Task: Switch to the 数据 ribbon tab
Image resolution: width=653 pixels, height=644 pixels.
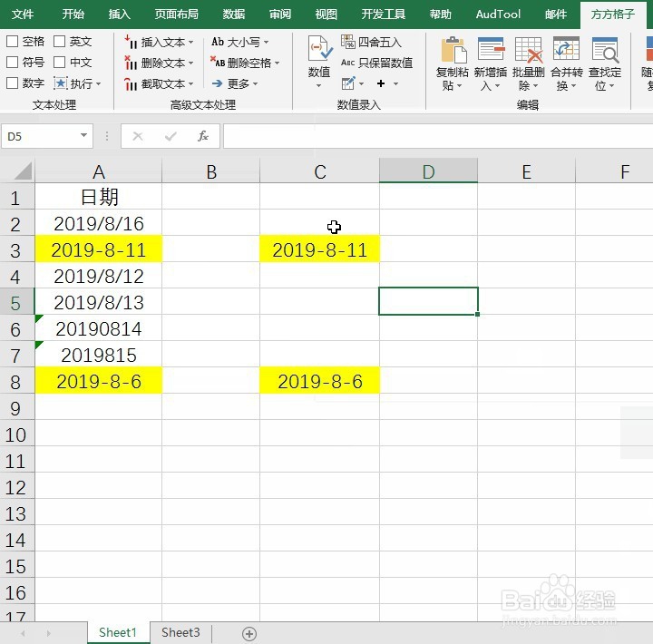Action: tap(234, 15)
